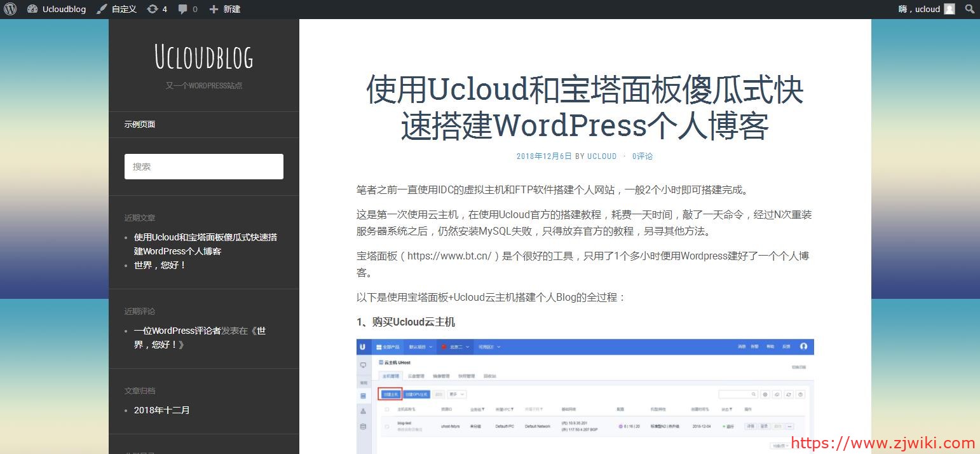The image size is (980, 454).
Task: Click the 自定义 paintbrush icon
Action: tap(102, 9)
